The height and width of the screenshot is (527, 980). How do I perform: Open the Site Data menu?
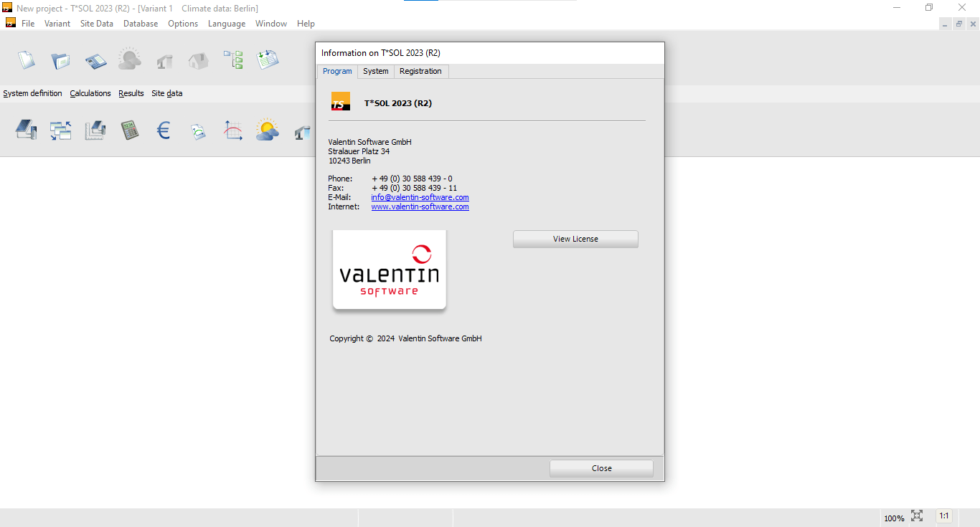tap(97, 24)
